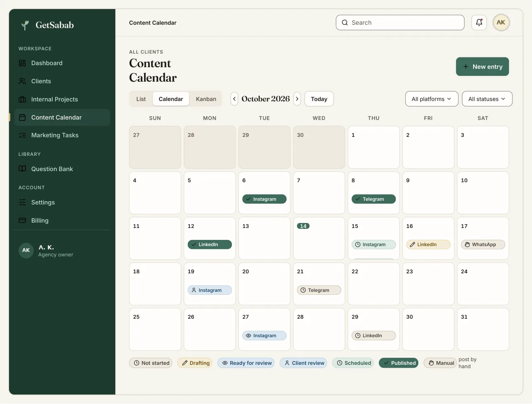This screenshot has width=532, height=404.
Task: Click the October 20 day cell
Action: pyautogui.click(x=264, y=284)
